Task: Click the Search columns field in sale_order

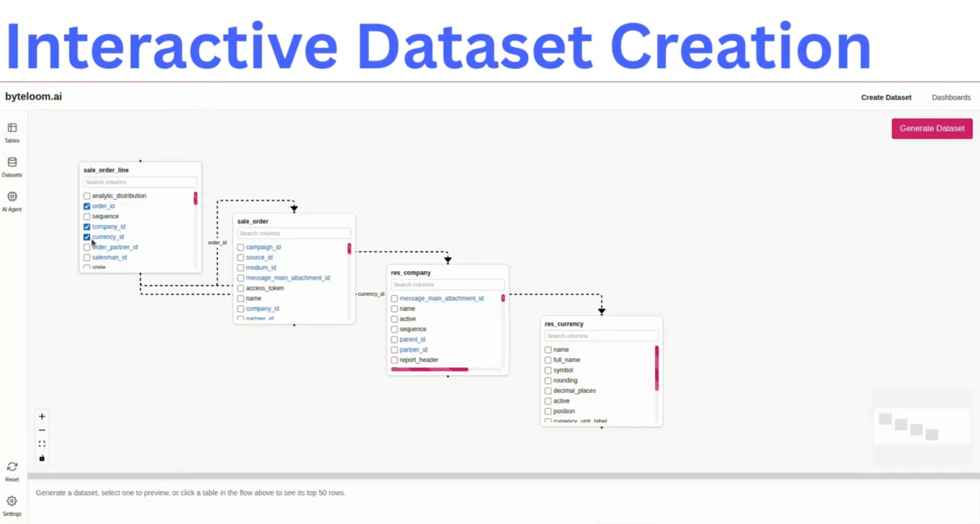Action: [293, 233]
